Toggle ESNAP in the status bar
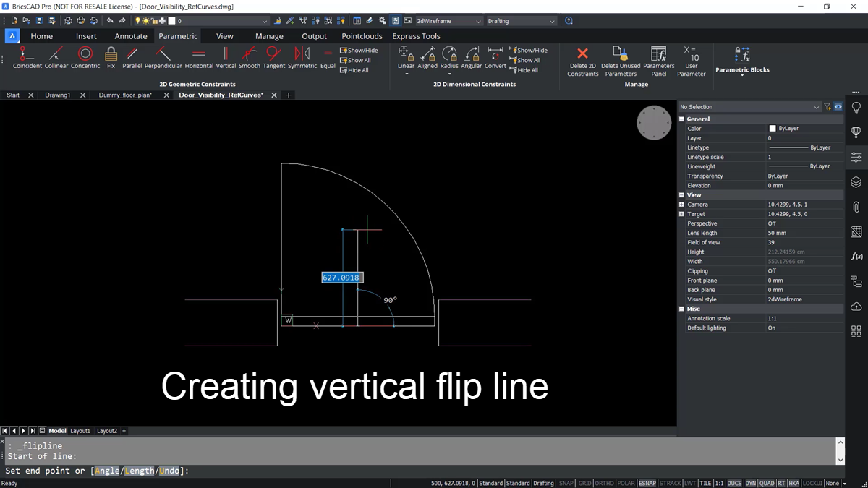868x488 pixels. 649,483
